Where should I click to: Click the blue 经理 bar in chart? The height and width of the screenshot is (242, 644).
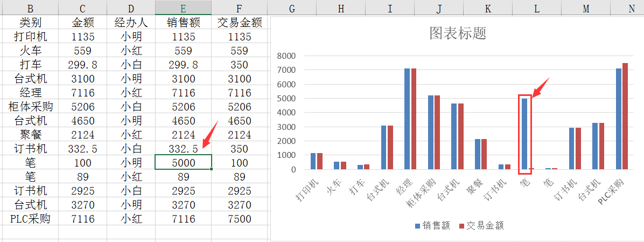pyautogui.click(x=407, y=119)
